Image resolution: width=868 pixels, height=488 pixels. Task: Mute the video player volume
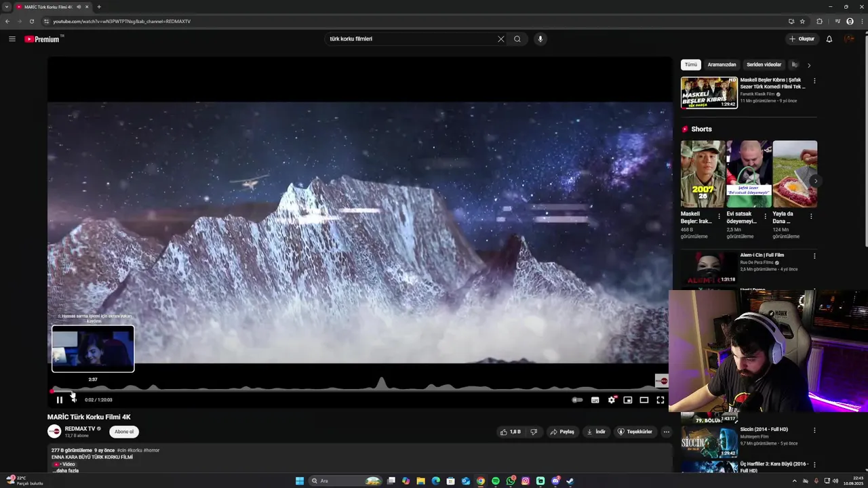coord(74,400)
